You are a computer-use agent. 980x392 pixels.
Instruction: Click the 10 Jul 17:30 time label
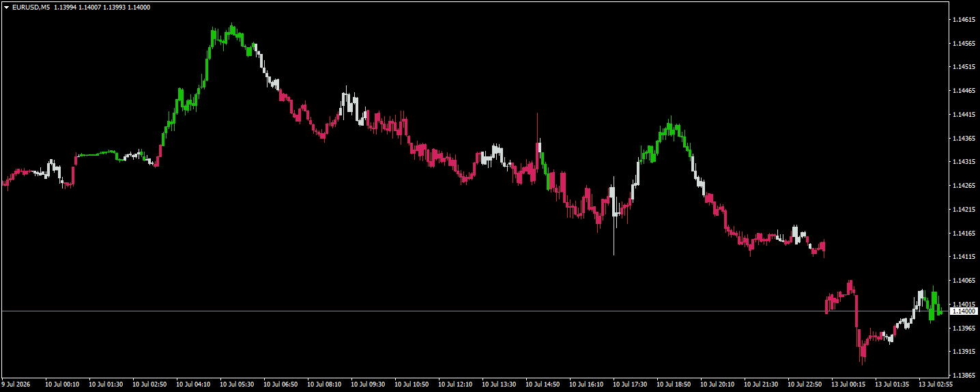(x=630, y=384)
